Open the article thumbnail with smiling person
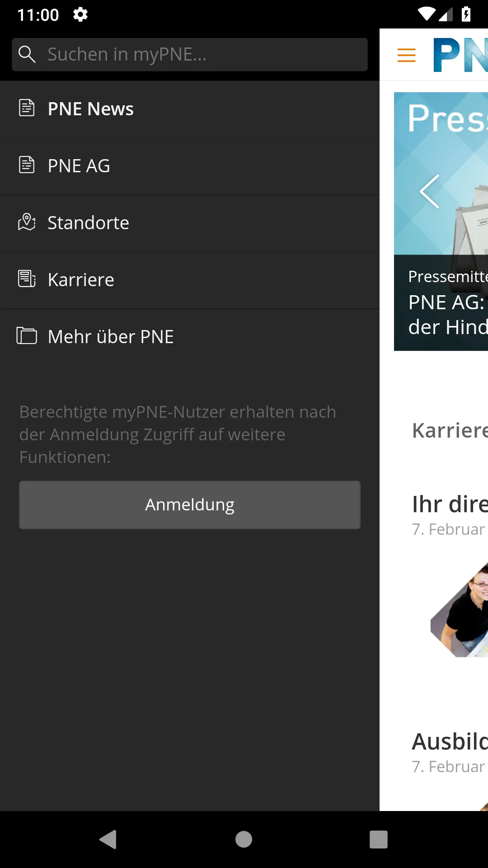This screenshot has height=868, width=488. click(x=459, y=609)
